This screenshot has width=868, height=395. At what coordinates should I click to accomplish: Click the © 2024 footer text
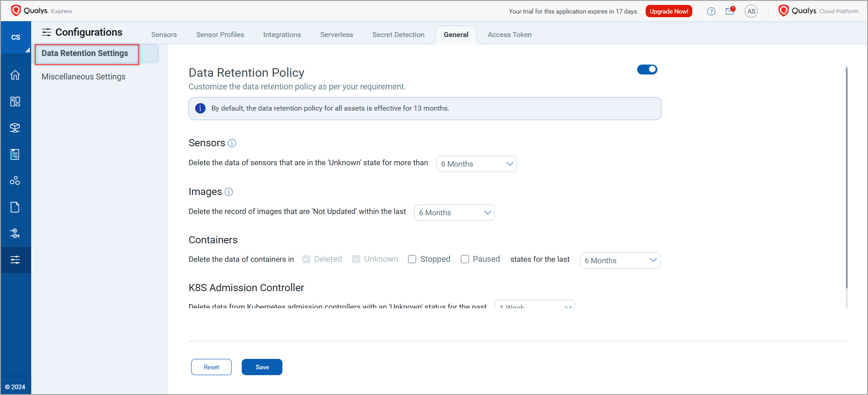tap(15, 387)
